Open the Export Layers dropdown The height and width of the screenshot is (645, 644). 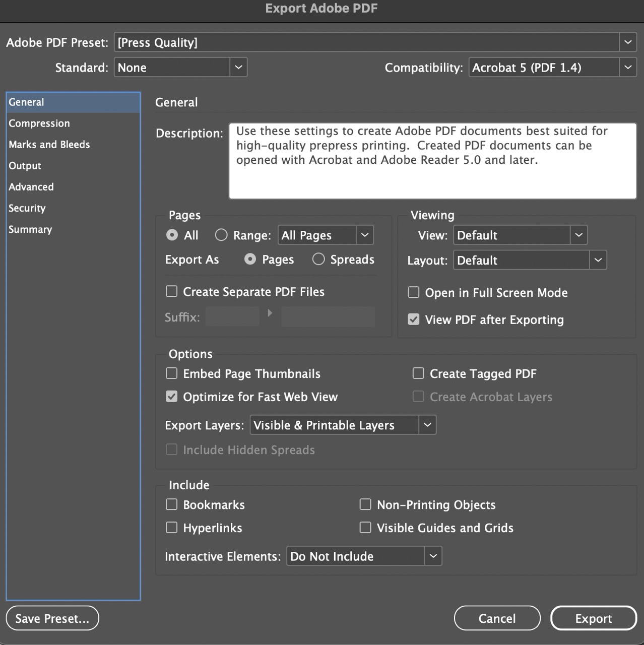(343, 425)
